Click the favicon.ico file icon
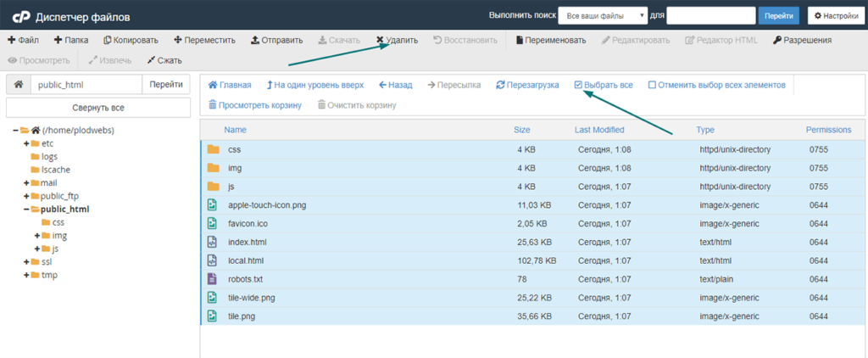The image size is (868, 358). (x=211, y=224)
